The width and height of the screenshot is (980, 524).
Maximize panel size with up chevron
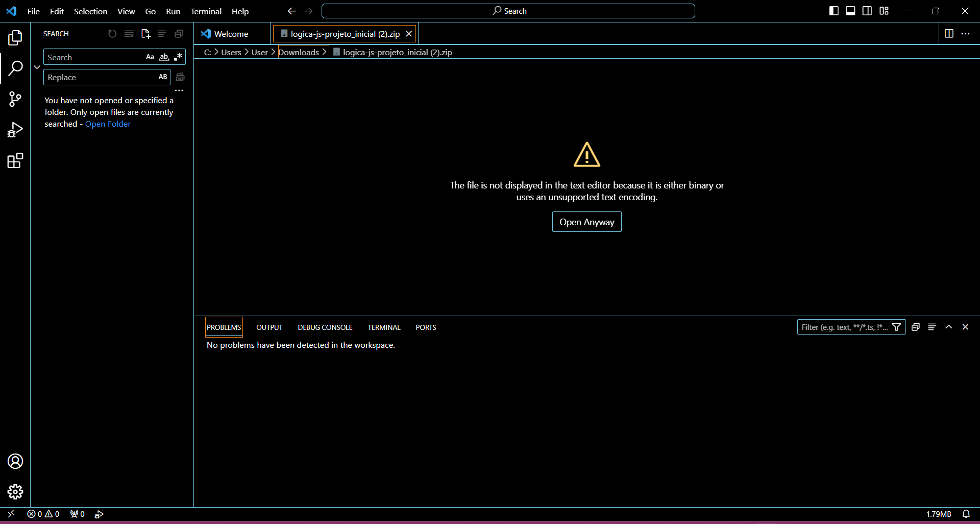click(949, 327)
